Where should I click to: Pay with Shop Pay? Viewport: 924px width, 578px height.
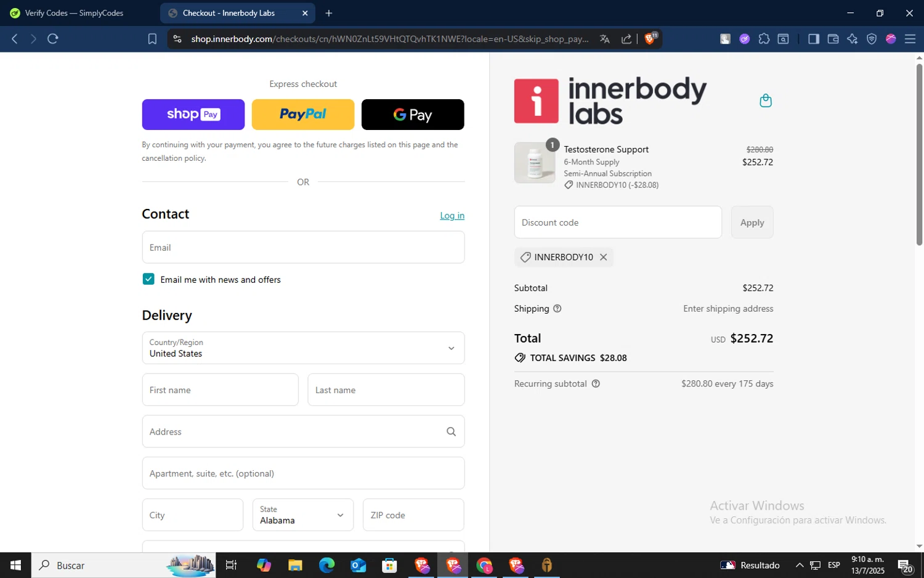193,115
